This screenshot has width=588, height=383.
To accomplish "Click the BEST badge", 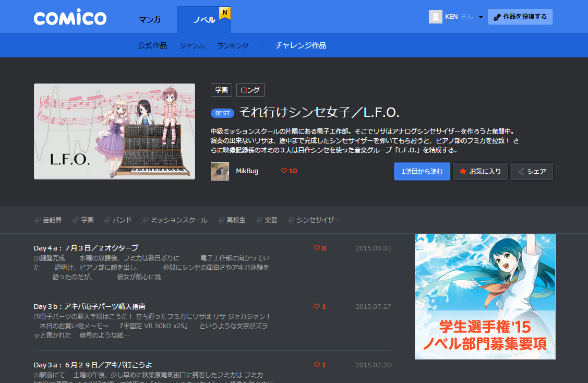I will [x=222, y=113].
